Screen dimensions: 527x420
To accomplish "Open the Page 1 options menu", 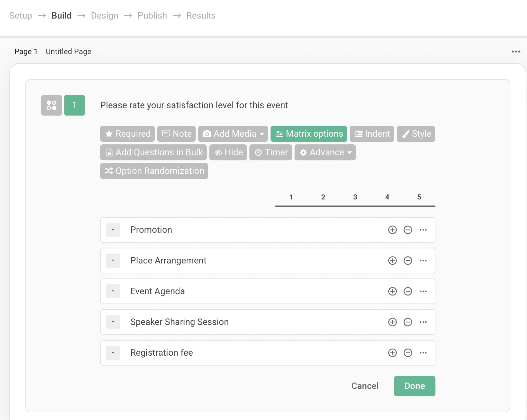I will point(516,51).
